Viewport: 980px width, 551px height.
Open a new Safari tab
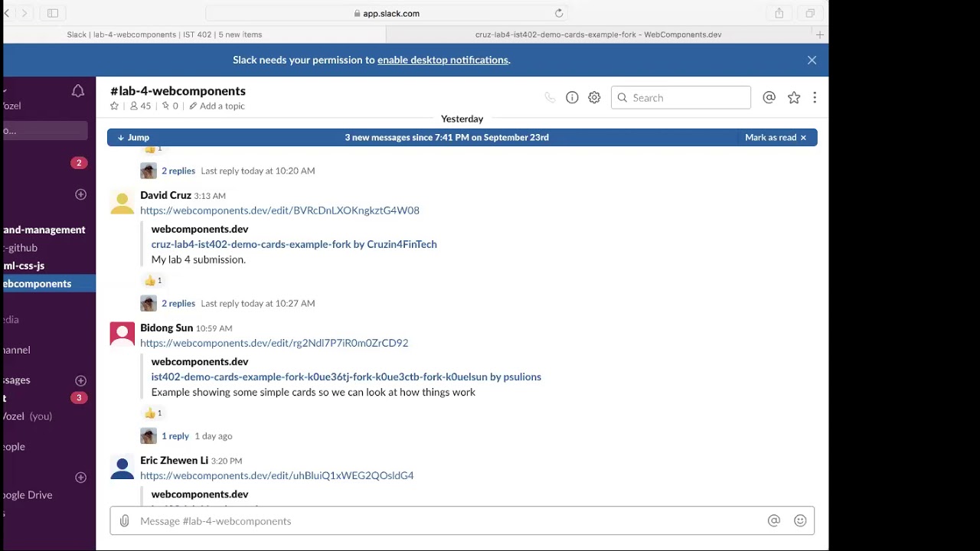[819, 34]
